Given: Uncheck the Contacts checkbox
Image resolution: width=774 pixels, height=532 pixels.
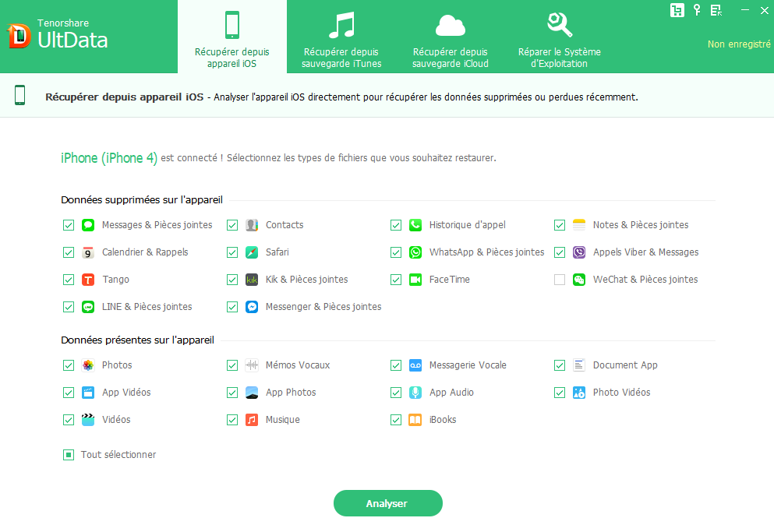Looking at the screenshot, I should [232, 225].
